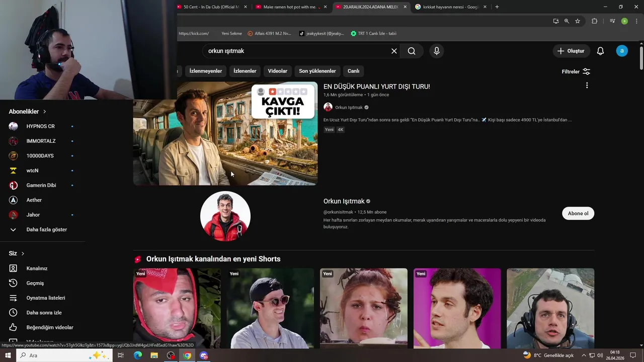644x362 pixels.
Task: Open the Filtreler filter options
Action: tap(576, 71)
